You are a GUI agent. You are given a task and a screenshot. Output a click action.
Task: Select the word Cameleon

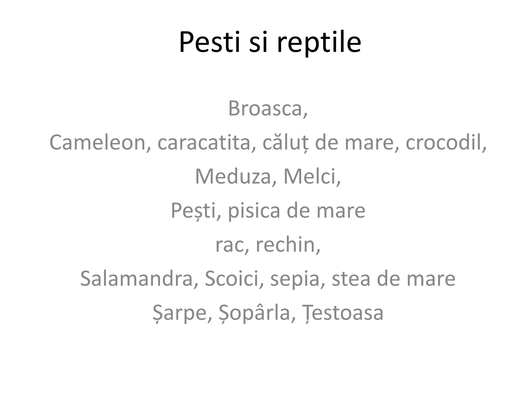(98, 143)
